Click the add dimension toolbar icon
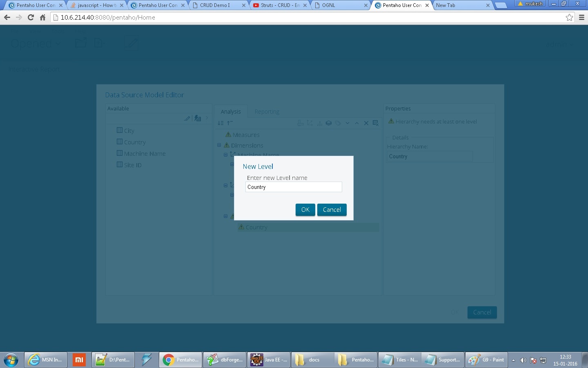 [310, 123]
